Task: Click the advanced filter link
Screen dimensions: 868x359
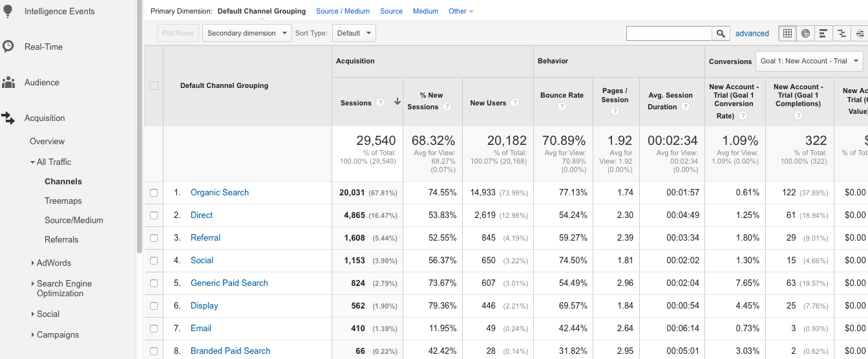Action: coord(752,34)
